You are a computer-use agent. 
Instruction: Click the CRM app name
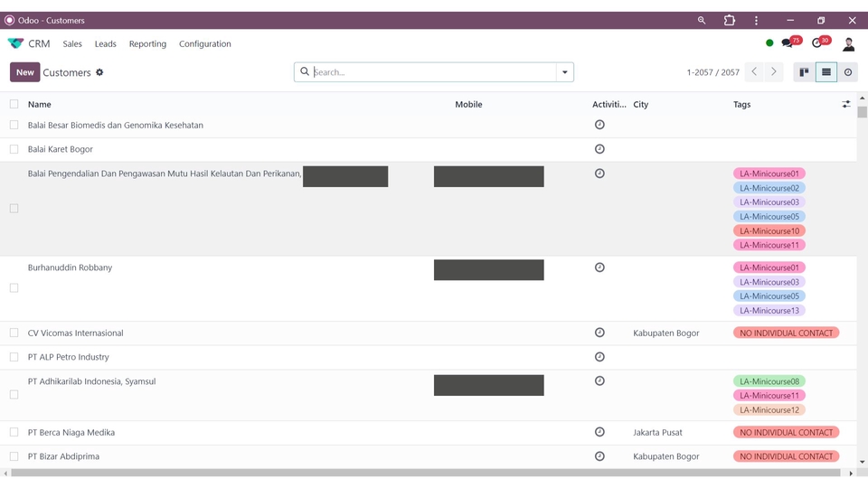(x=39, y=43)
